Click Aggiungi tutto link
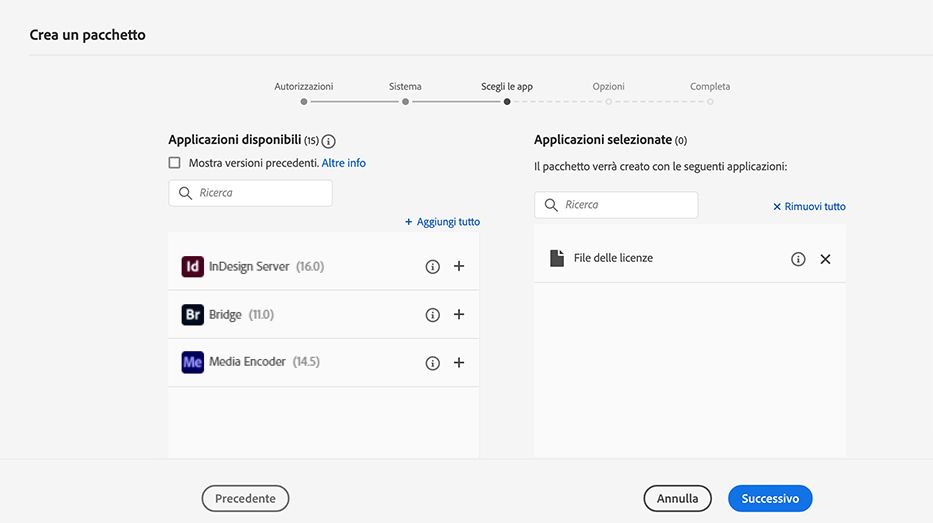Screen dimensions: 933x523 [x=442, y=222]
